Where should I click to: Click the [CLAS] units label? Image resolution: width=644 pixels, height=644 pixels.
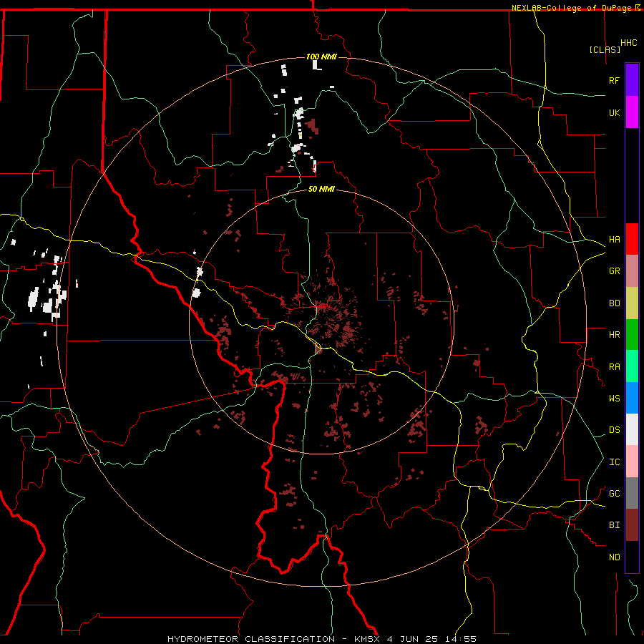[x=604, y=49]
